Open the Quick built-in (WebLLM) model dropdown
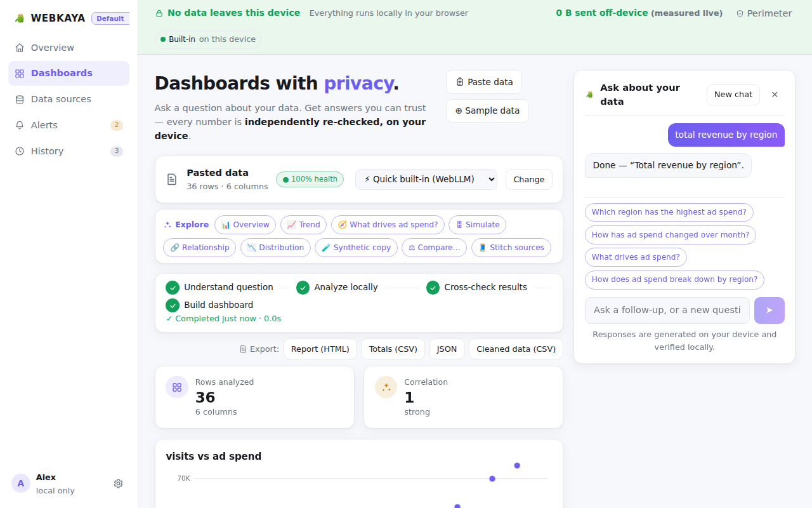The height and width of the screenshot is (508, 812). [426, 179]
